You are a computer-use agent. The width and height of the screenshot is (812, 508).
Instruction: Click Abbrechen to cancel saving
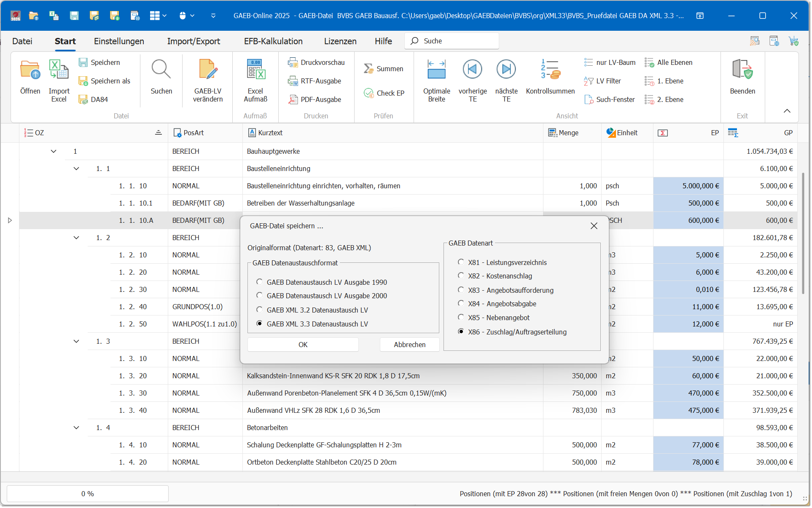click(x=409, y=345)
